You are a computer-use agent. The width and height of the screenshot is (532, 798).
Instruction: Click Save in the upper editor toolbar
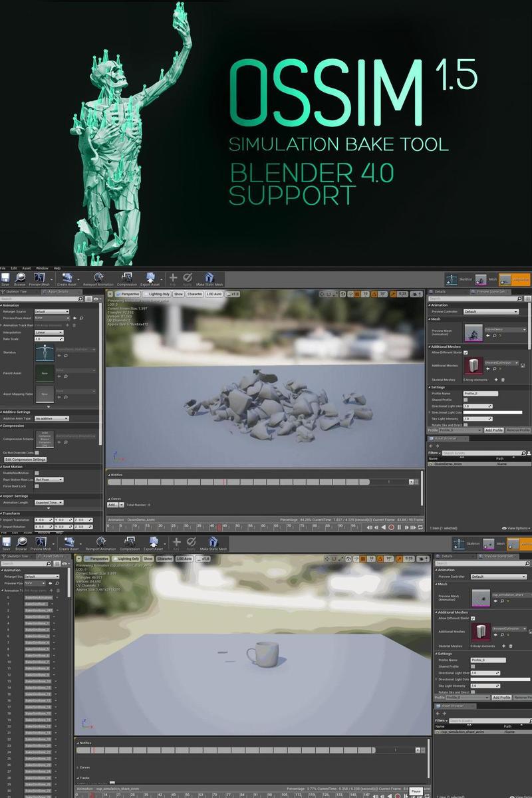[5, 279]
